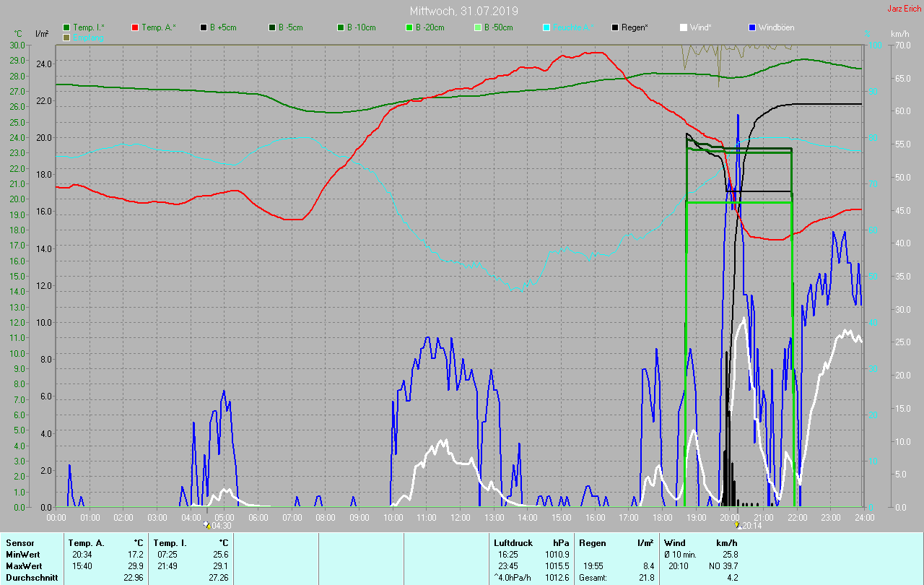Click the B -50cm light green marker
The image size is (924, 585).
tap(478, 27)
